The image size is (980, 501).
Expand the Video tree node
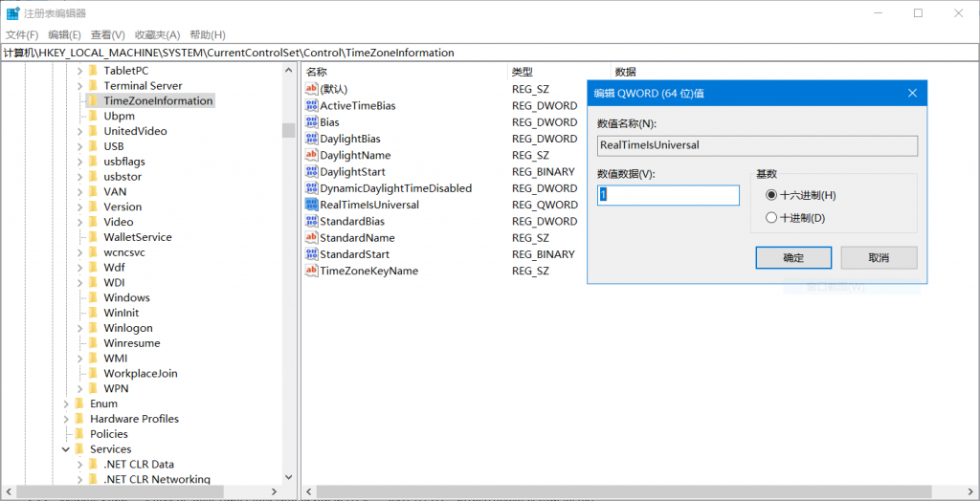79,222
